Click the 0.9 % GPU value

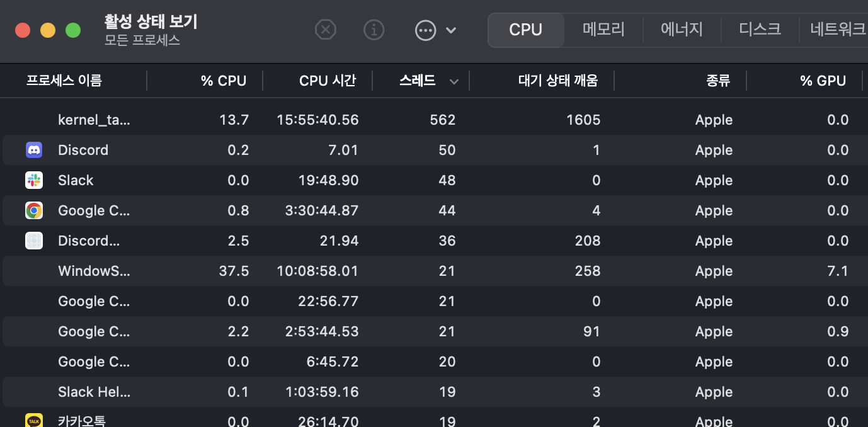(x=838, y=331)
